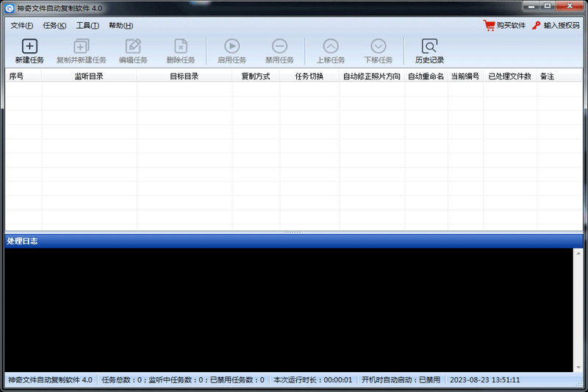Click the 删除任务 (Delete Task) icon

181,46
